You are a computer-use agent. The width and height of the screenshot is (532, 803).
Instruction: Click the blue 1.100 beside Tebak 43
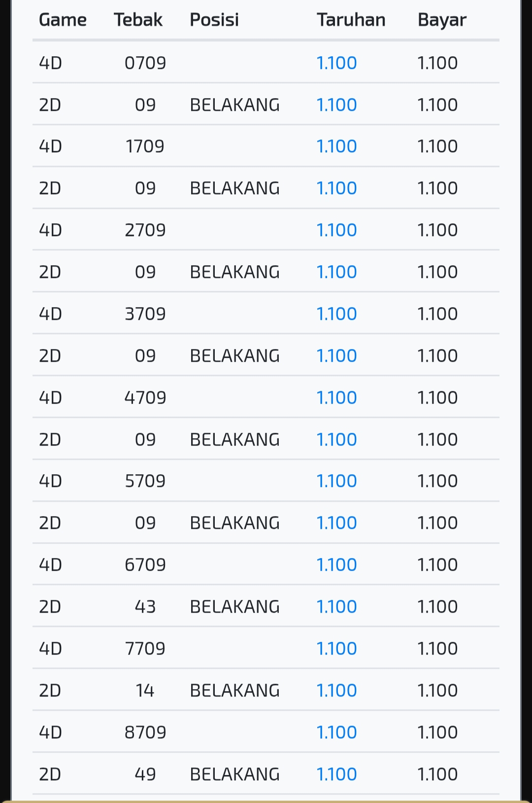(x=336, y=607)
